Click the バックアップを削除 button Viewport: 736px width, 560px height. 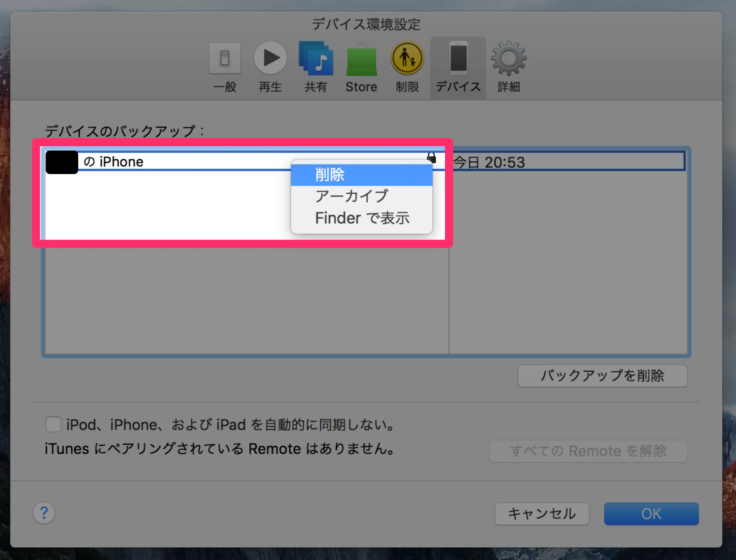click(602, 376)
